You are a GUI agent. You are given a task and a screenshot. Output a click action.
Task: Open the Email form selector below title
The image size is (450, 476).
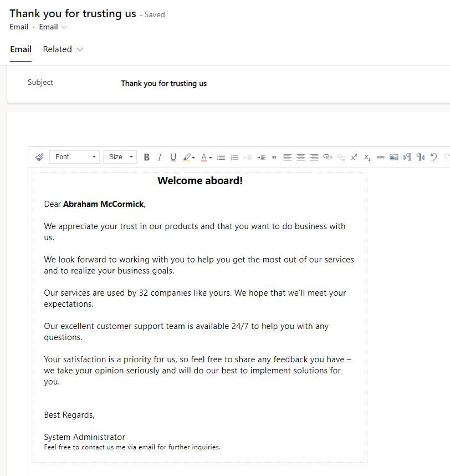[x=53, y=27]
